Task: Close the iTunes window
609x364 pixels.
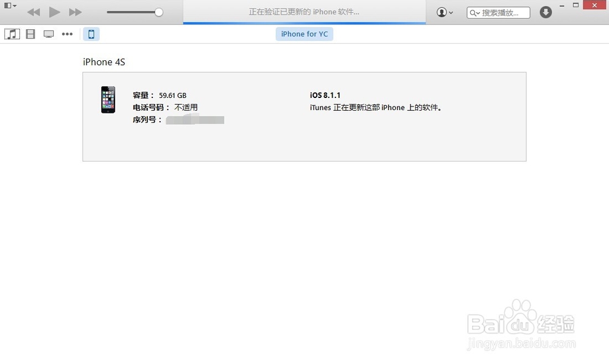Action: click(594, 5)
